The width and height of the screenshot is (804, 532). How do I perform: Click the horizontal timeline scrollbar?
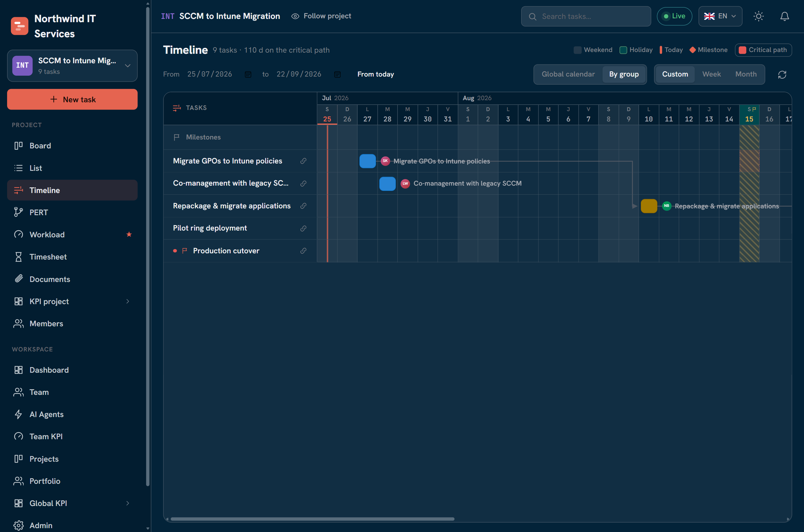(312, 519)
